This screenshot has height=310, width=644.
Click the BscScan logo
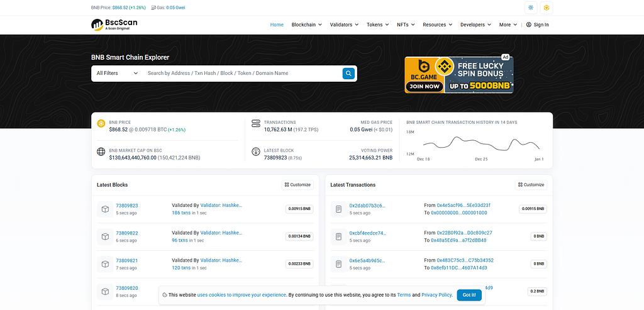114,25
